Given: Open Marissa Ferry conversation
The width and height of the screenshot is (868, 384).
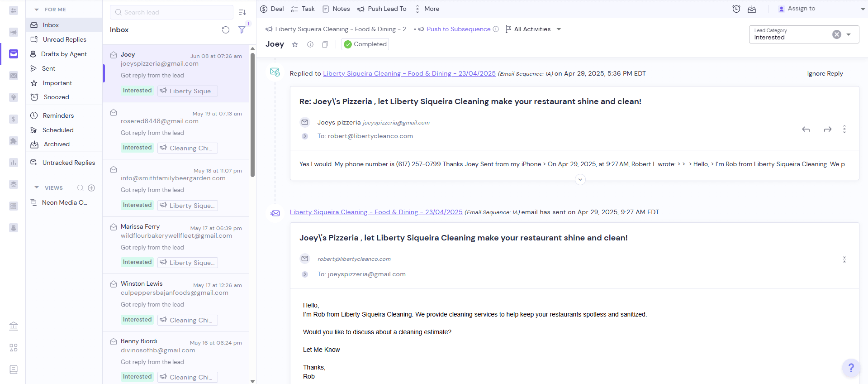Looking at the screenshot, I should (176, 245).
